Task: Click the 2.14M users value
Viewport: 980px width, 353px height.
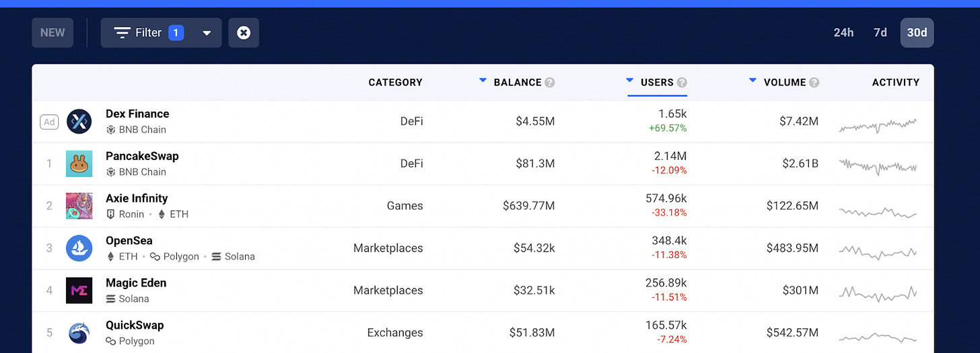Action: 670,156
